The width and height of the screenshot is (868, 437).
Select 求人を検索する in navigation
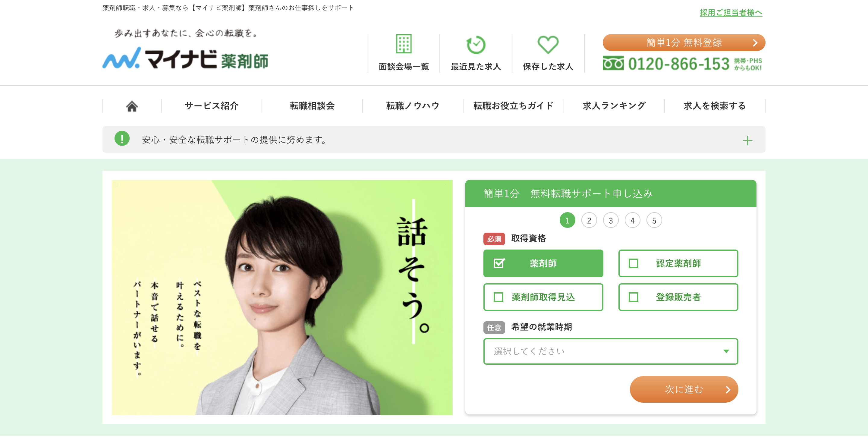[714, 106]
